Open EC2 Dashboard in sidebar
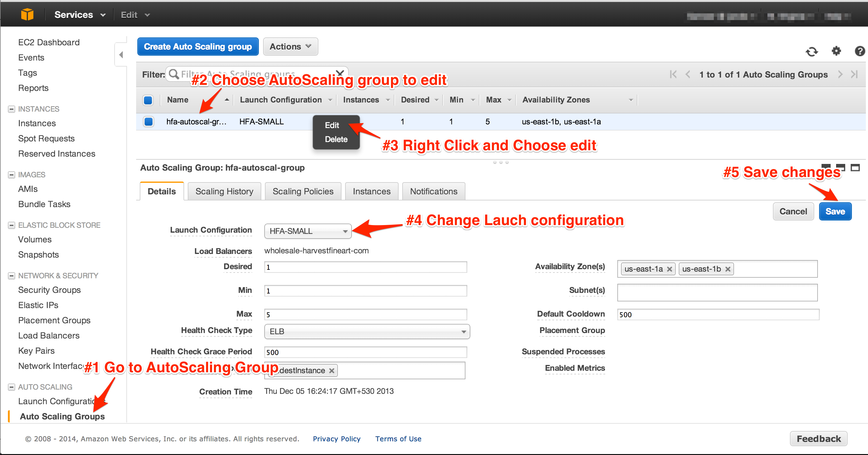This screenshot has height=455, width=868. pyautogui.click(x=49, y=42)
